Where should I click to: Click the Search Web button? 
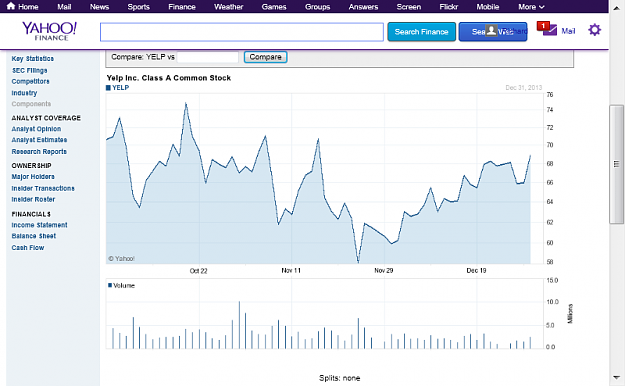(x=493, y=32)
